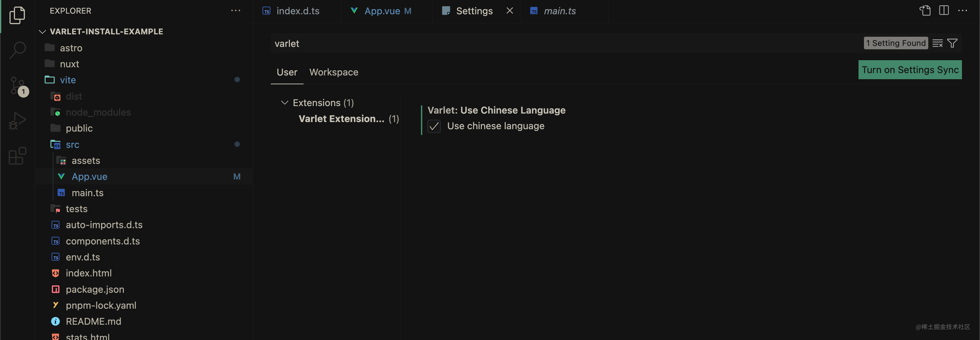Viewport: 980px width, 340px height.
Task: Split the editor to the right
Action: 944,11
